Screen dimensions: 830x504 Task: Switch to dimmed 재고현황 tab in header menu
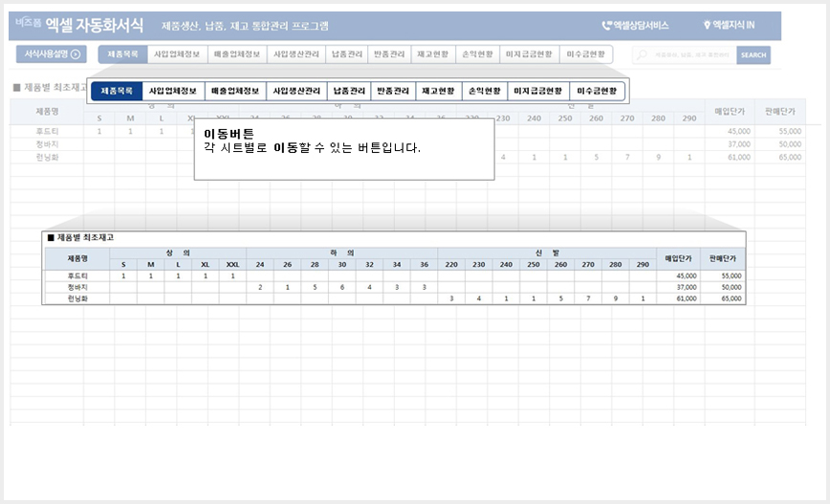point(433,54)
